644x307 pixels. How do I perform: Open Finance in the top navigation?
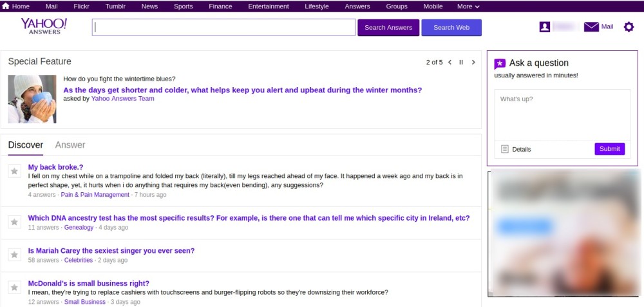pos(220,6)
